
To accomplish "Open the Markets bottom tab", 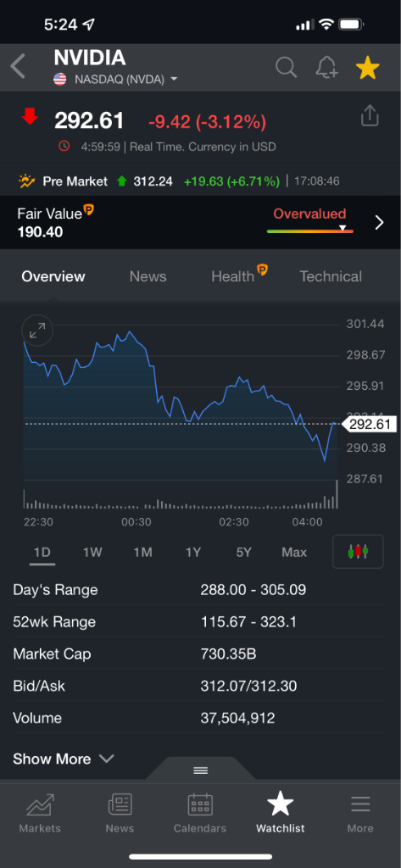I will point(40,814).
